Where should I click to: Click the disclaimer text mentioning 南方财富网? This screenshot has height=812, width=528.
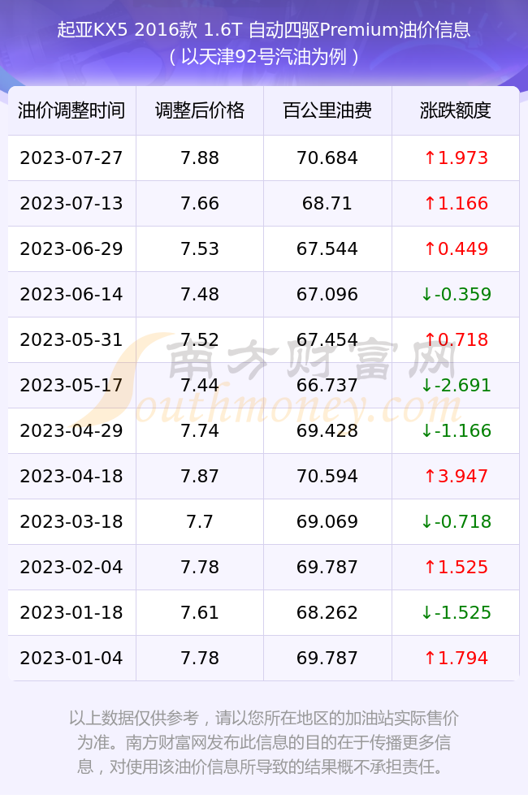264,743
